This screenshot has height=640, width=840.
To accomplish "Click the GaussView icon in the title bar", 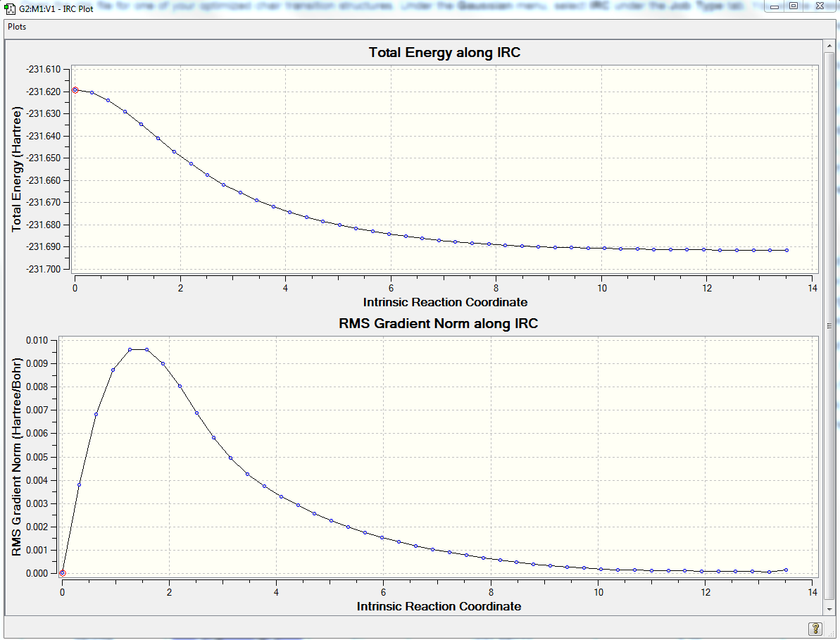I will pos(10,8).
